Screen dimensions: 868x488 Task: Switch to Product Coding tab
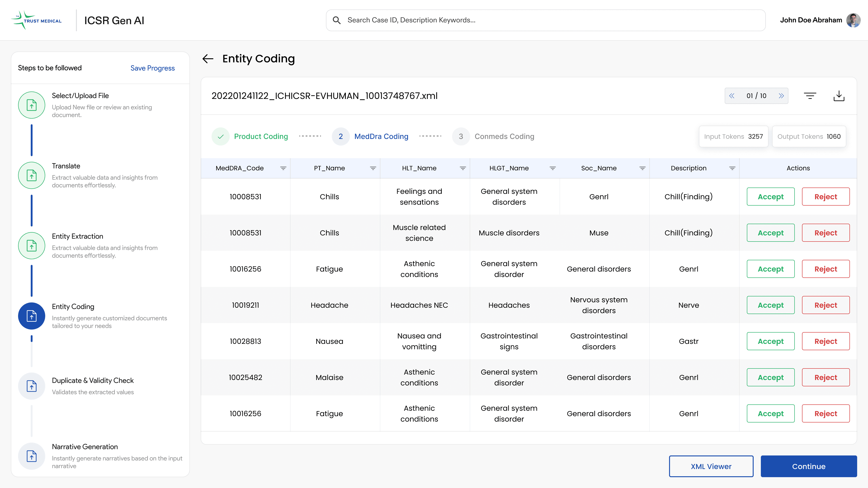[261, 136]
